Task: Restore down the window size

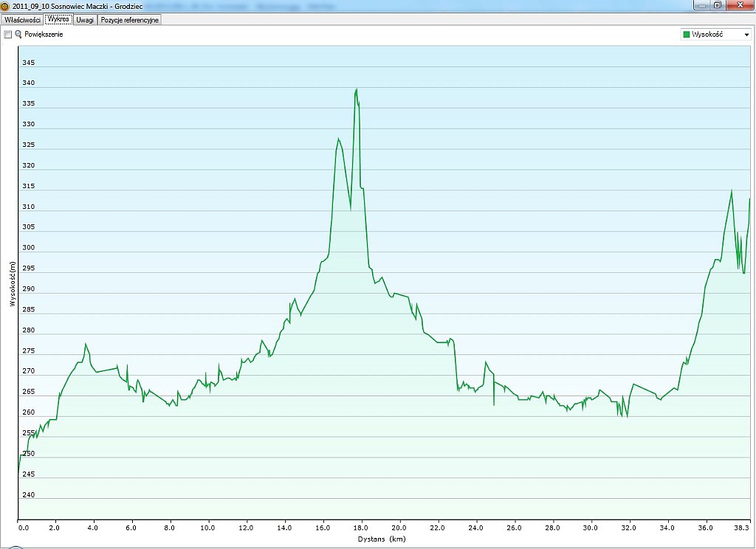Action: (x=717, y=5)
